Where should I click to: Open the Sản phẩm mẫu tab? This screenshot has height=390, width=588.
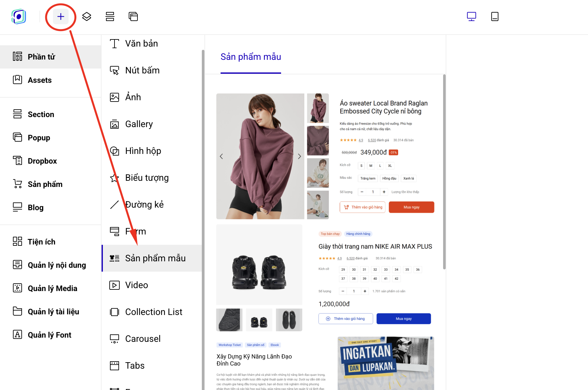[x=251, y=57]
